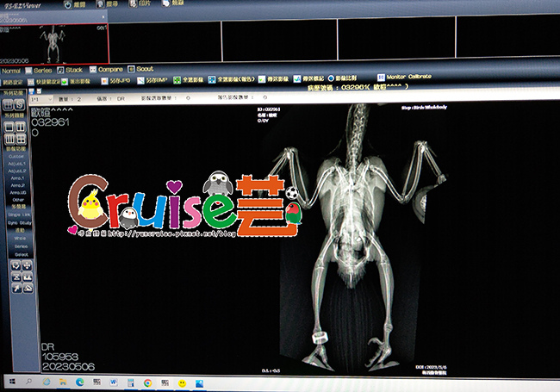The width and height of the screenshot is (560, 392).
Task: Select the pan move arrows tool
Action: point(28,265)
